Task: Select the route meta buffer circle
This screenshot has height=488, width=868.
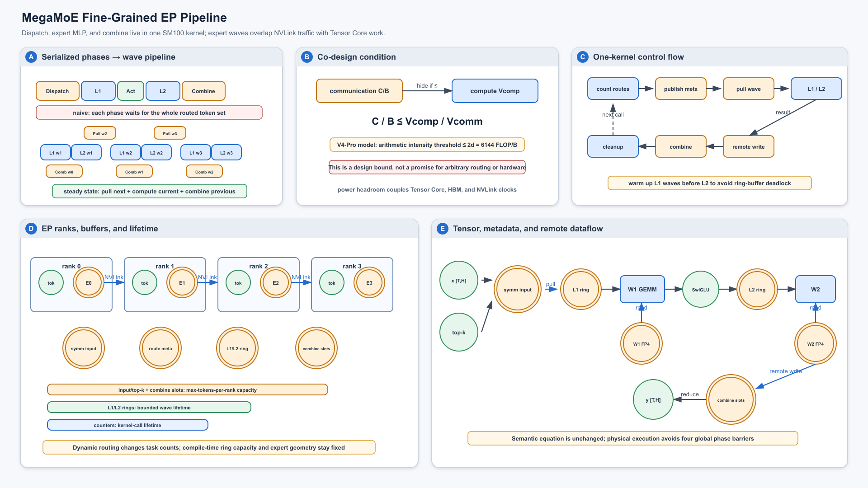Action: (x=160, y=348)
